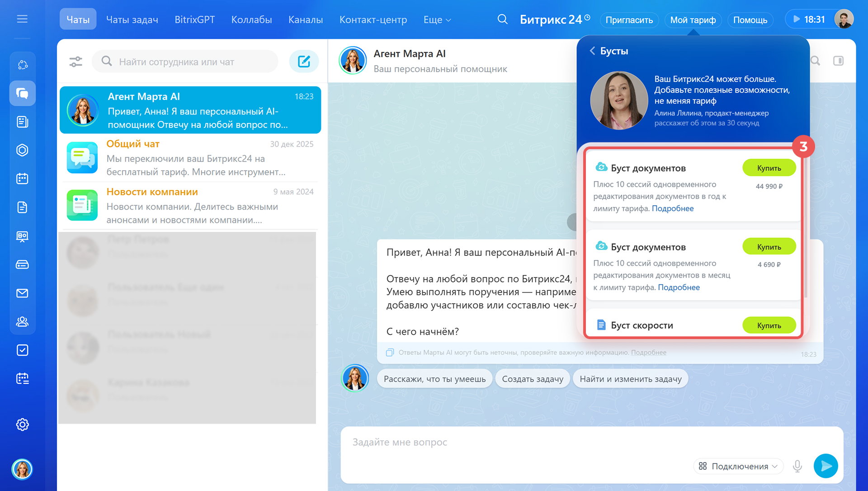
Task: Toggle the chat right sidebar panel icon
Action: (x=838, y=61)
